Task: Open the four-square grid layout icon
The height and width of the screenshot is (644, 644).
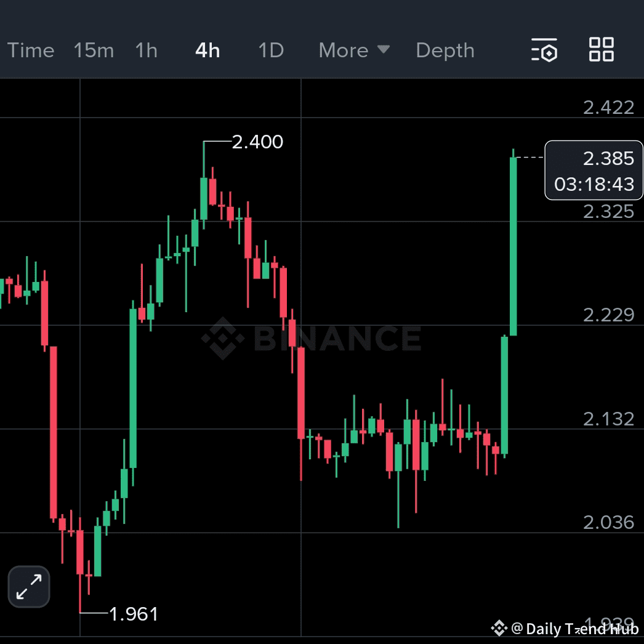Action: coord(601,50)
